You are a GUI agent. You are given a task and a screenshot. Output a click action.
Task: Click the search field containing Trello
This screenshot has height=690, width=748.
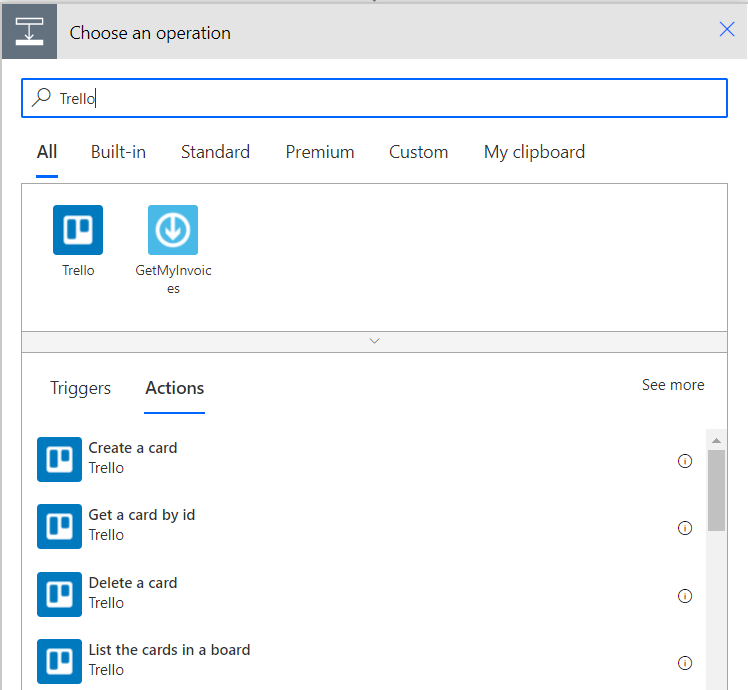(x=374, y=98)
